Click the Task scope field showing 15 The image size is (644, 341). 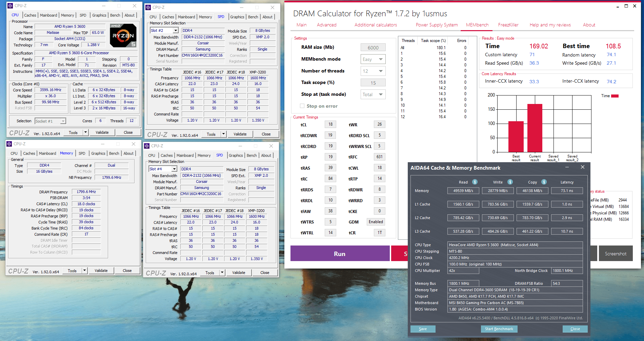pos(373,83)
